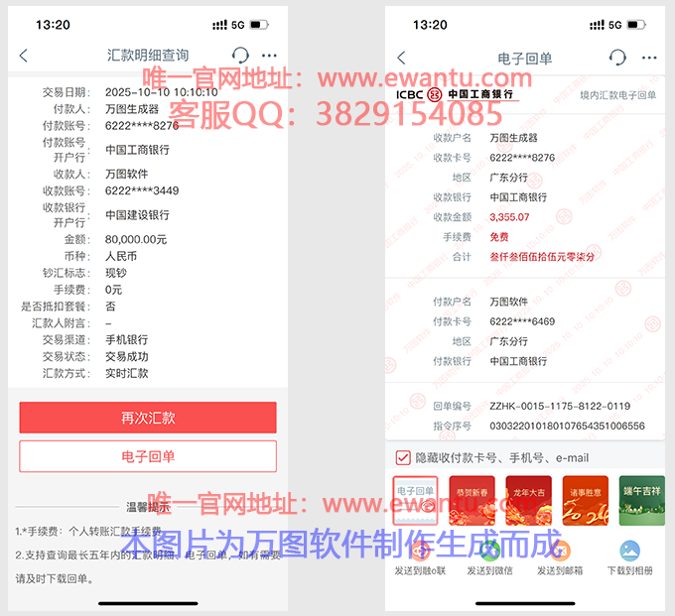Click the 交易成功 status text
The width and height of the screenshot is (675, 616).
click(127, 357)
